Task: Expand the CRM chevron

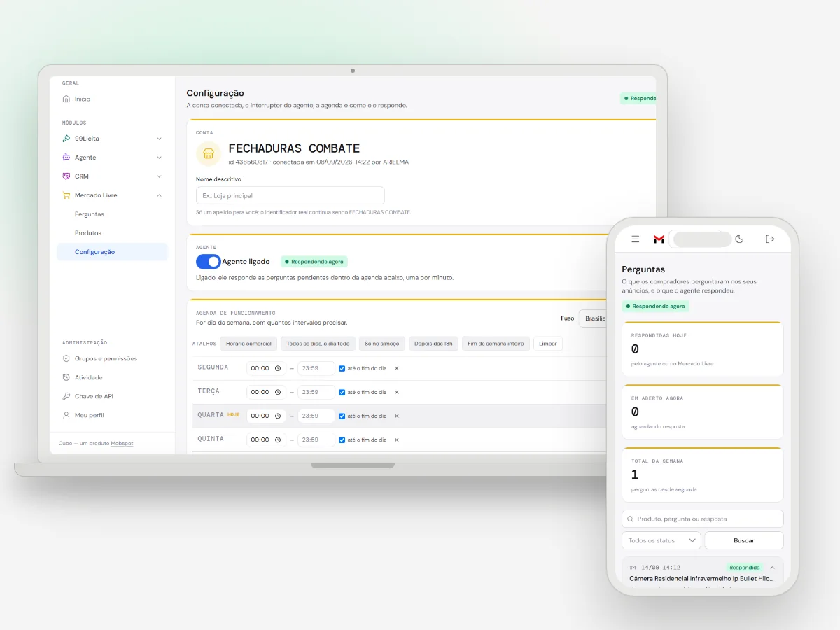Action: click(159, 176)
